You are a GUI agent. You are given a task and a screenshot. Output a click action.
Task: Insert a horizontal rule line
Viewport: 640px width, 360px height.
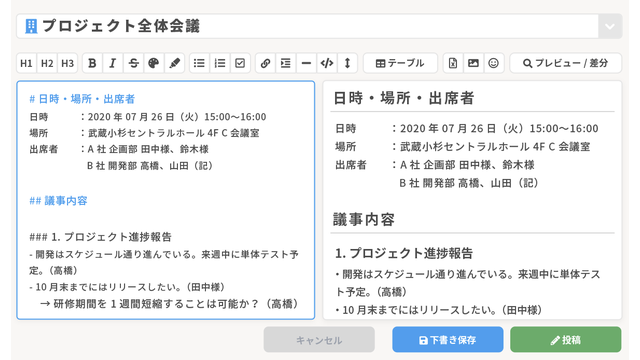pos(306,63)
